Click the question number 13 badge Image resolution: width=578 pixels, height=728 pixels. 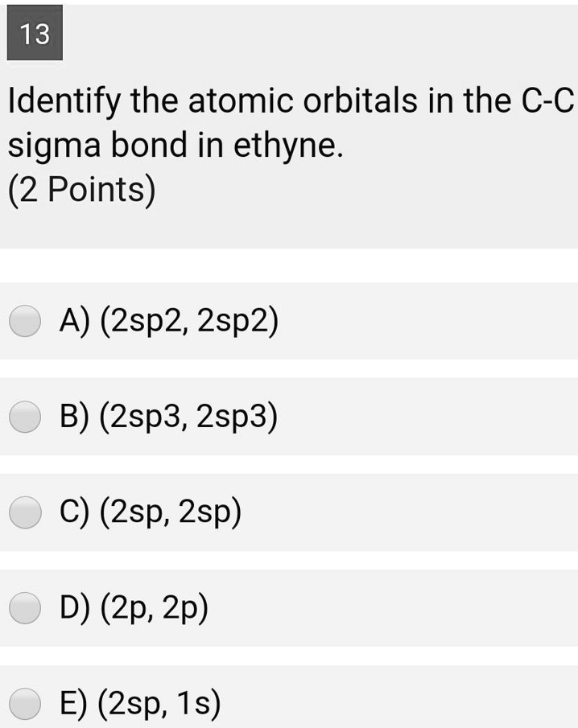35,34
